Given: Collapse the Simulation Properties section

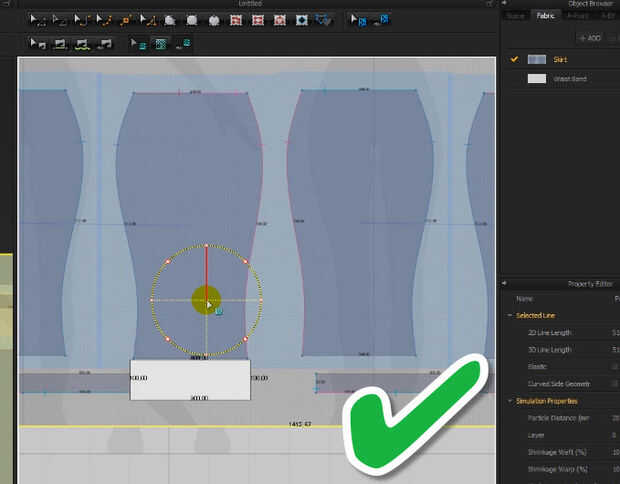Looking at the screenshot, I should pos(509,401).
